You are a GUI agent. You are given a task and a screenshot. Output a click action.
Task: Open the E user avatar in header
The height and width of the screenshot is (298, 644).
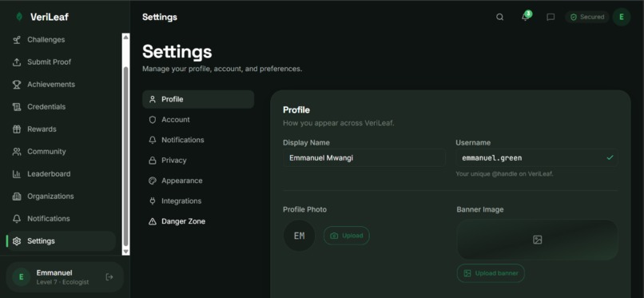[622, 18]
